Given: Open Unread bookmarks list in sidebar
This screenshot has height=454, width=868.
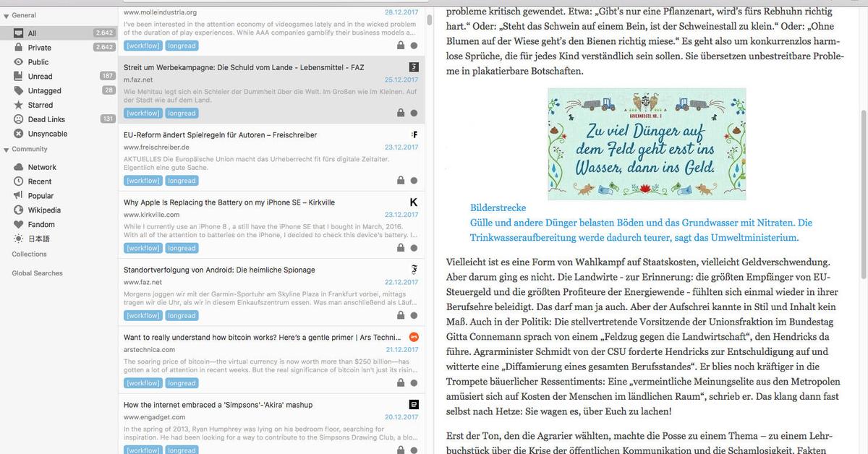Looking at the screenshot, I should point(58,77).
